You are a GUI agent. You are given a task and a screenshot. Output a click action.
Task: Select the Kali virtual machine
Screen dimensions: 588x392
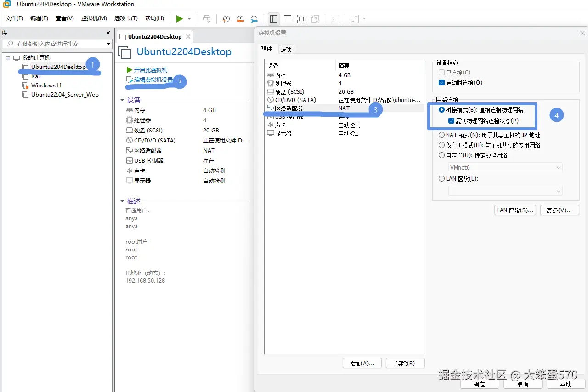[36, 76]
